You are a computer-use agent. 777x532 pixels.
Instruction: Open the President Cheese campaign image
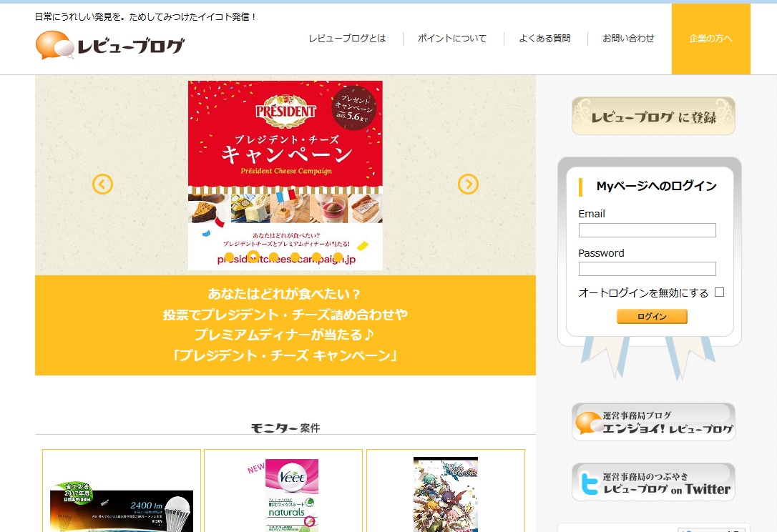[x=285, y=175]
